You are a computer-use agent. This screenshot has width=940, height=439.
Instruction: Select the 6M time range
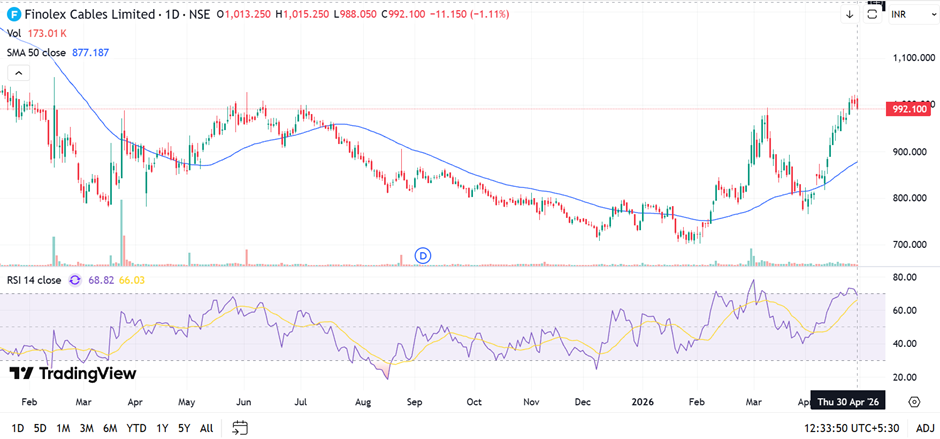pos(110,428)
